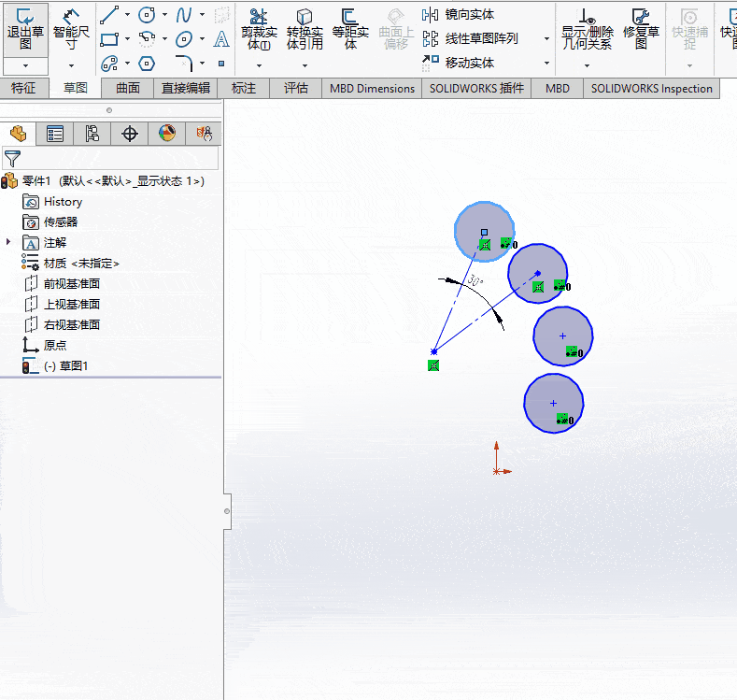Screen dimensions: 737x700
Task: Open the ConfigurationManager tab
Action: [x=92, y=134]
